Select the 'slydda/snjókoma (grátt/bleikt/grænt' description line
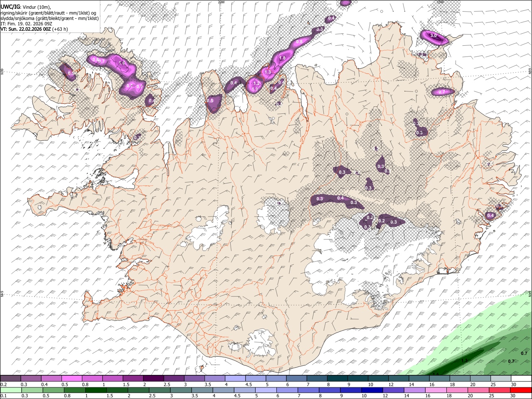The height and width of the screenshot is (399, 532). (x=49, y=18)
